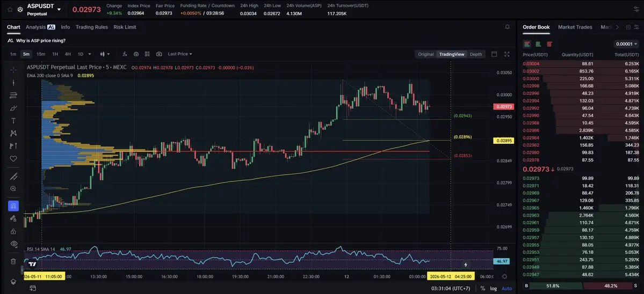Click bid price 0.02963 row
The width and height of the screenshot is (644, 294).
coord(580,215)
